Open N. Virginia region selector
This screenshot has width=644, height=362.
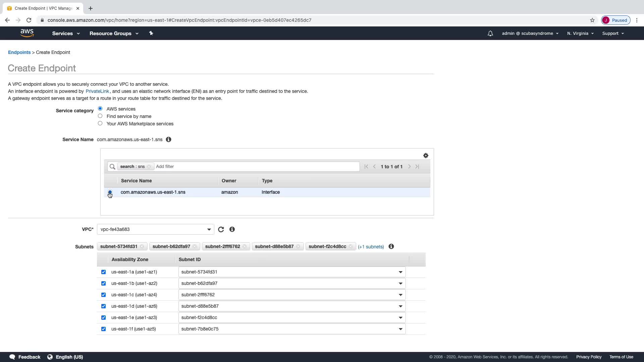(x=580, y=34)
